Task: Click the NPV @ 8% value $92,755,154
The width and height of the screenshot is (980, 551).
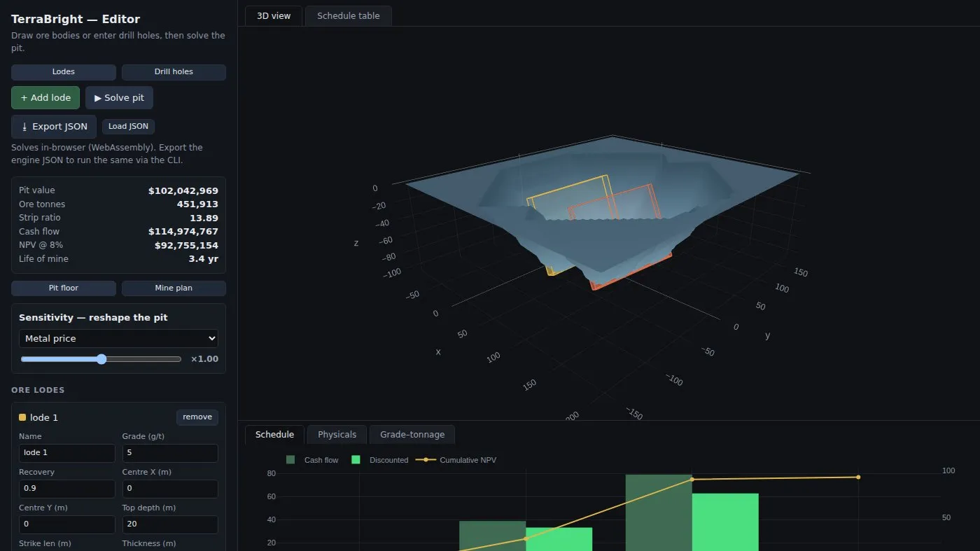Action: (186, 245)
